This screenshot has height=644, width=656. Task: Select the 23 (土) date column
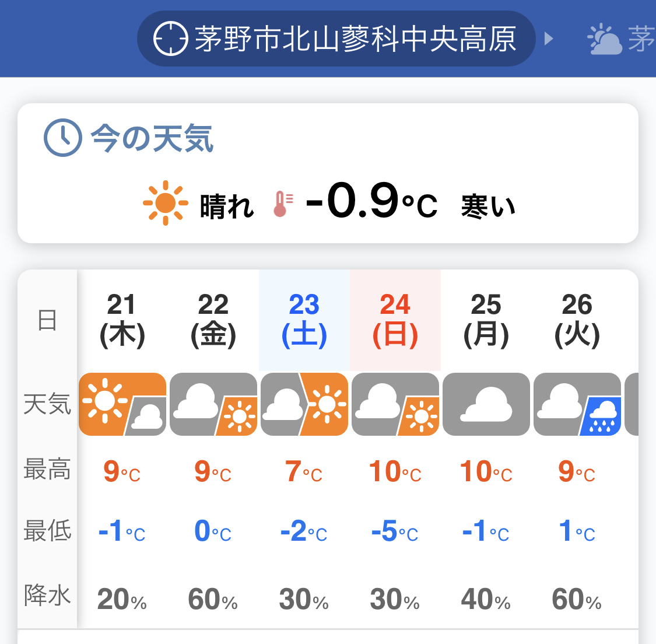point(304,320)
